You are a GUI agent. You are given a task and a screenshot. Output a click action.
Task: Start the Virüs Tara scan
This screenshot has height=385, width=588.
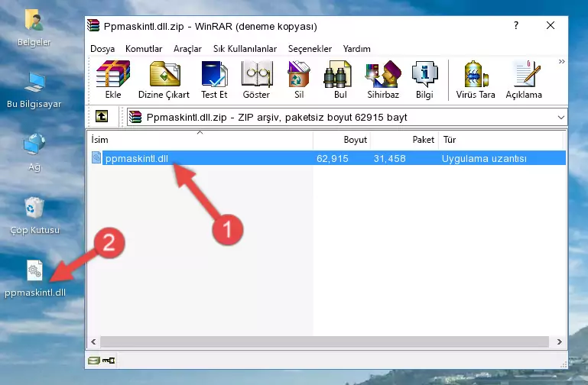click(x=476, y=79)
